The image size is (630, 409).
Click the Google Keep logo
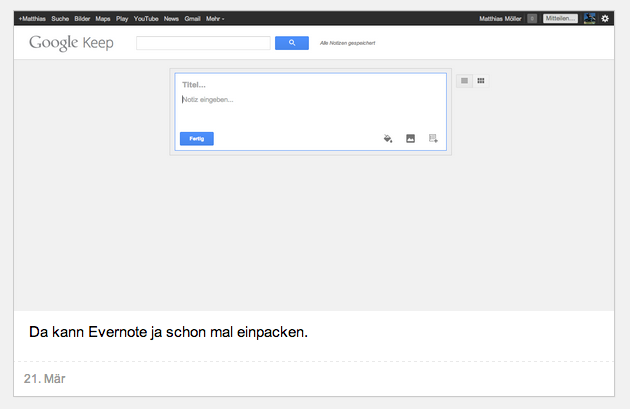71,43
